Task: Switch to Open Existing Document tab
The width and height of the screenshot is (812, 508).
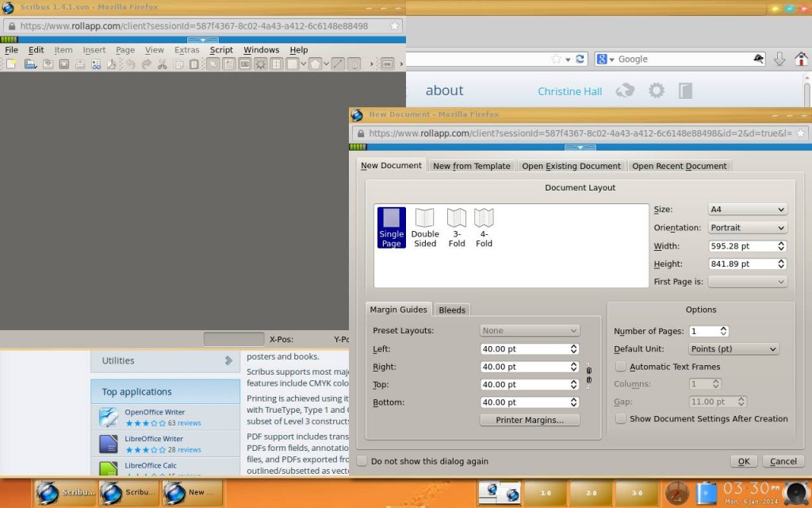Action: 571,166
